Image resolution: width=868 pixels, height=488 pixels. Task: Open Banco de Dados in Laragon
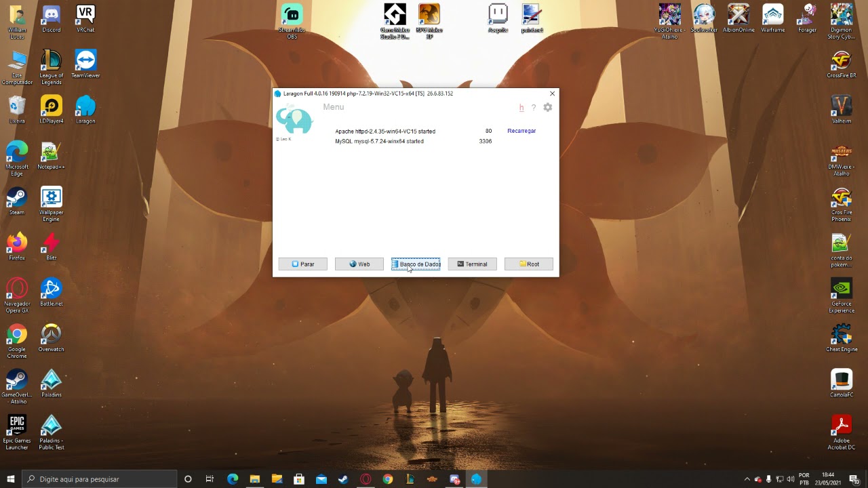(x=416, y=264)
